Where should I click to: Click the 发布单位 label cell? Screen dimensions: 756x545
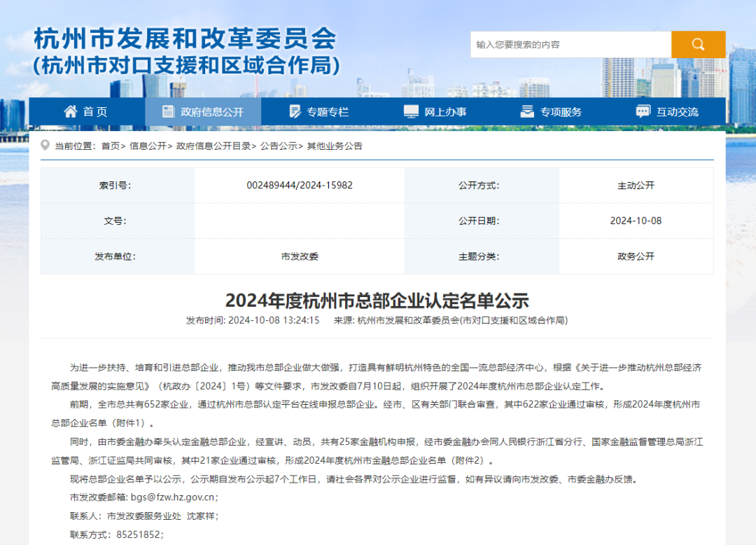(x=118, y=256)
